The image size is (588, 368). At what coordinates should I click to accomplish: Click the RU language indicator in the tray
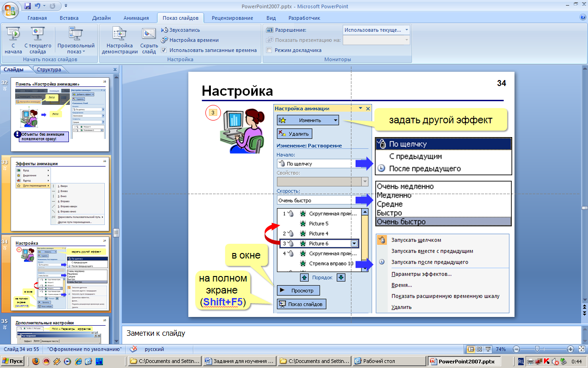point(520,362)
